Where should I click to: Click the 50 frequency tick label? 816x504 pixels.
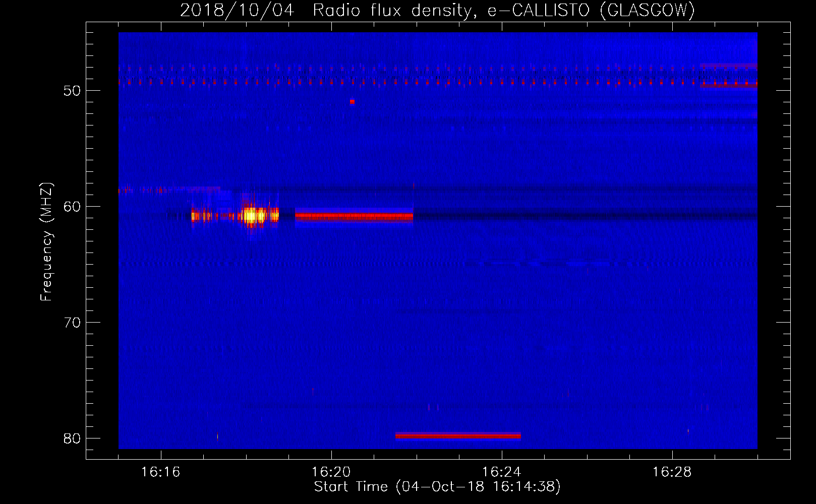72,91
